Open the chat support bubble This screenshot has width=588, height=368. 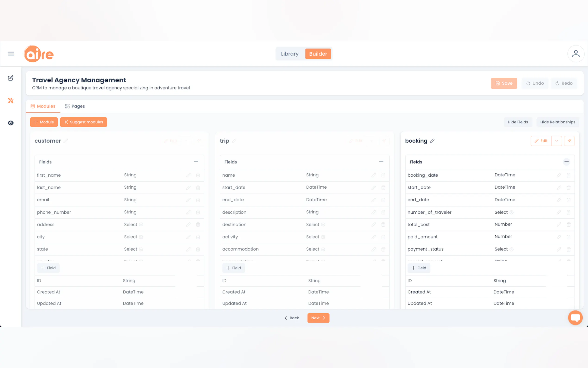575,318
